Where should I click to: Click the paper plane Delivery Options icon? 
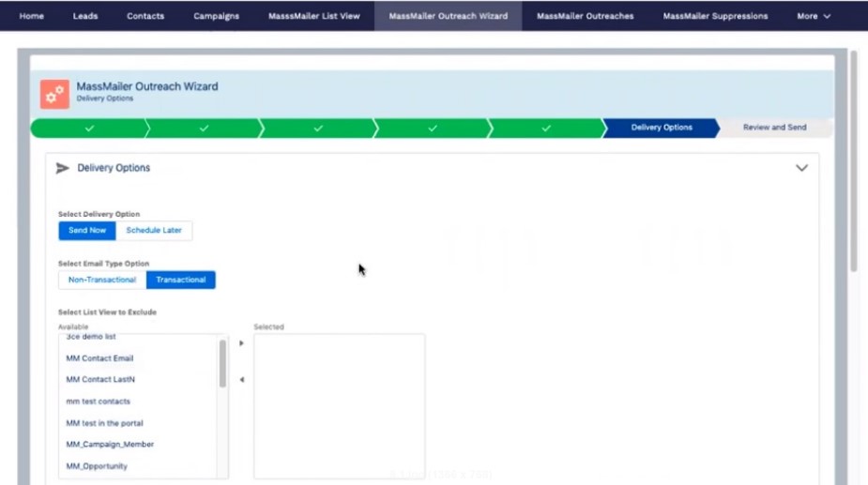click(x=63, y=168)
